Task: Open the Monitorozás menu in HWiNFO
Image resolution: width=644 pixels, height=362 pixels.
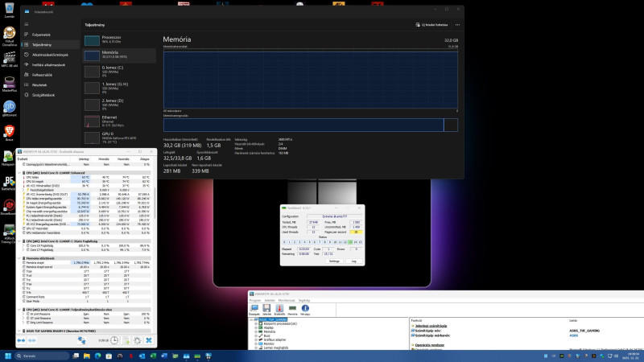Action: pyautogui.click(x=287, y=300)
